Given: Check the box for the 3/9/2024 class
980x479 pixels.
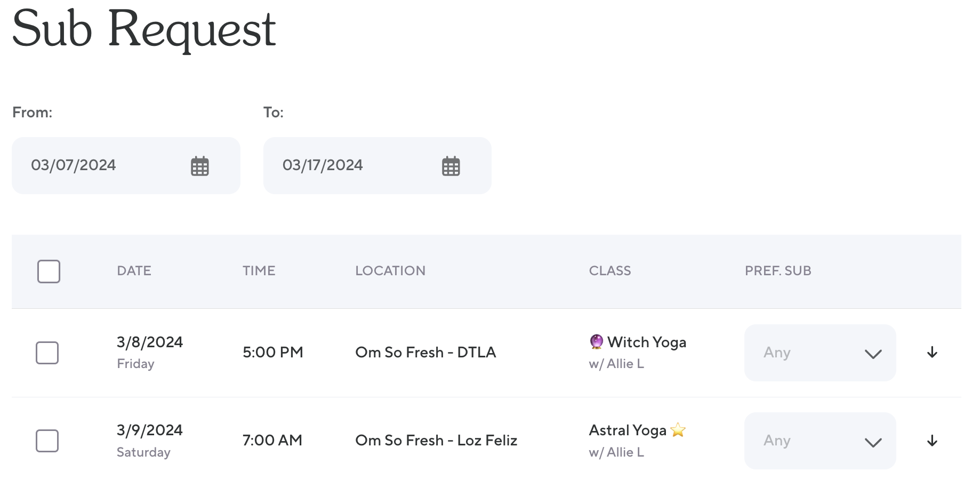Looking at the screenshot, I should coord(47,441).
